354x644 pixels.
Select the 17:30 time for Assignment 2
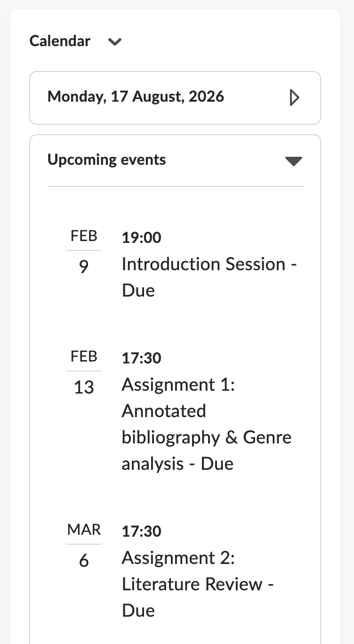click(x=142, y=531)
